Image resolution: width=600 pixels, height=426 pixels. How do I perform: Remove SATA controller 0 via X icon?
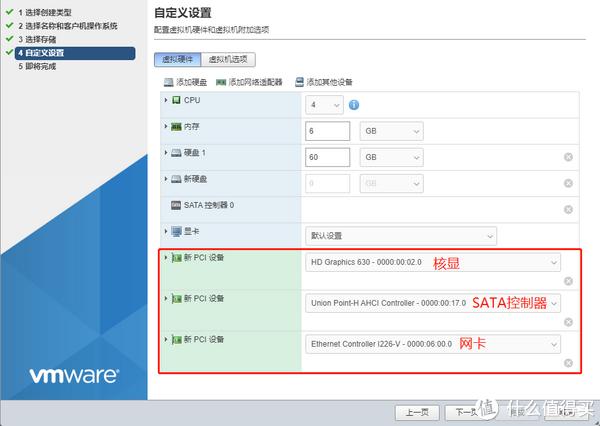click(x=568, y=209)
